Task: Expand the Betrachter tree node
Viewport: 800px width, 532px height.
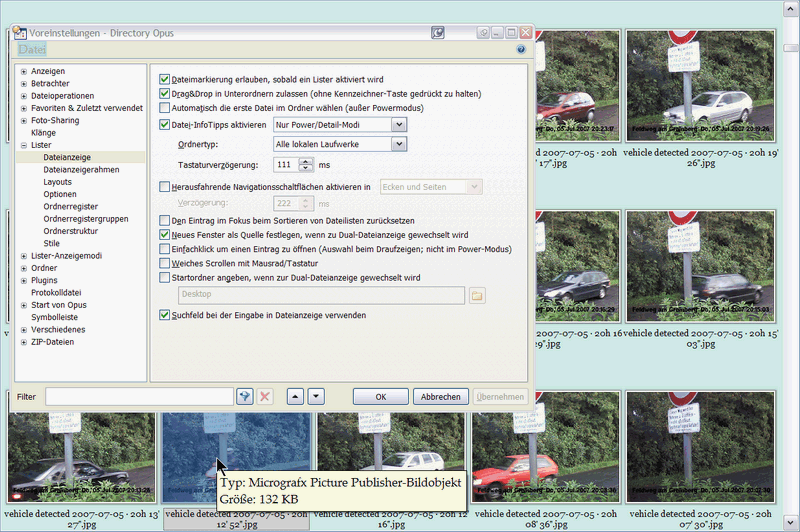Action: coord(24,84)
